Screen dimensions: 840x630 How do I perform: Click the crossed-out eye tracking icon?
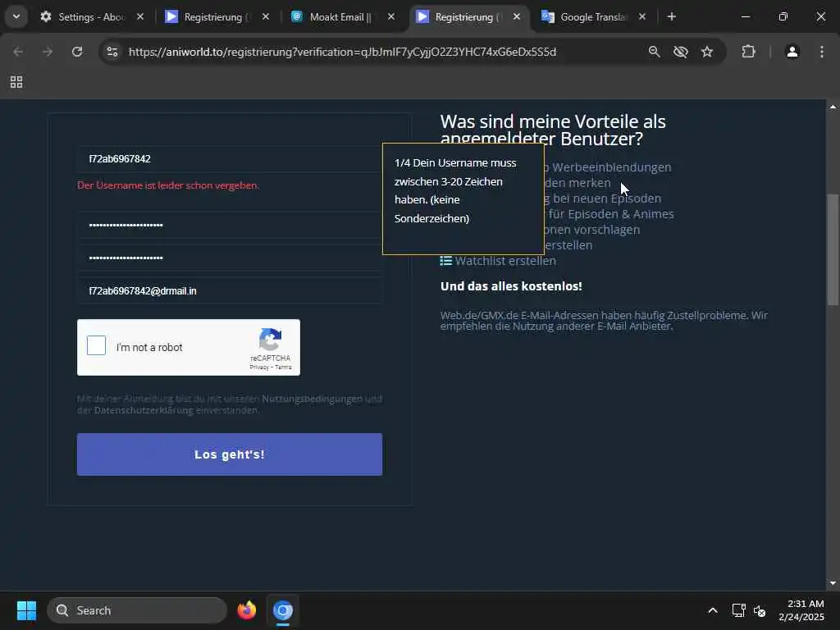680,52
